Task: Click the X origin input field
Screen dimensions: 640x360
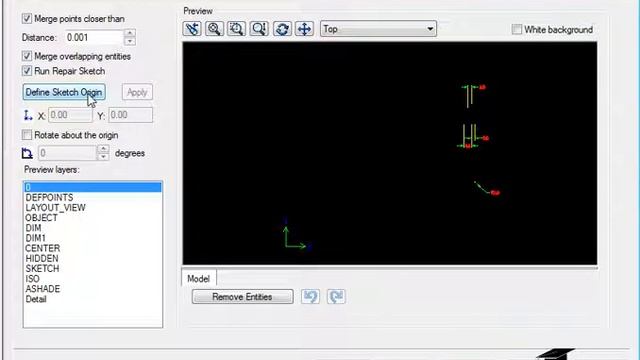Action: point(70,115)
